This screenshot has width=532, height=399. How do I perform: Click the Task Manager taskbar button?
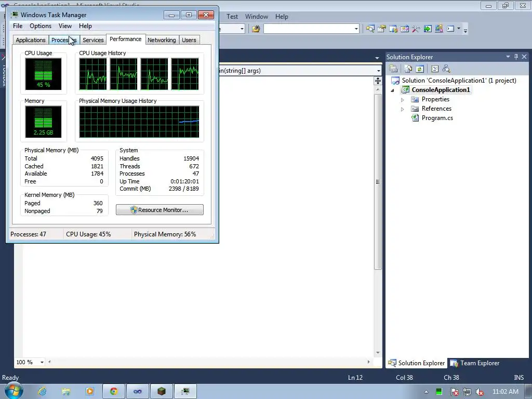point(185,392)
